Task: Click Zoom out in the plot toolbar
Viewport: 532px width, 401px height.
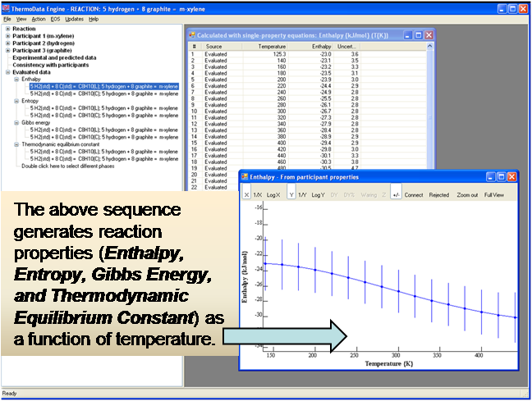Action: [x=467, y=194]
